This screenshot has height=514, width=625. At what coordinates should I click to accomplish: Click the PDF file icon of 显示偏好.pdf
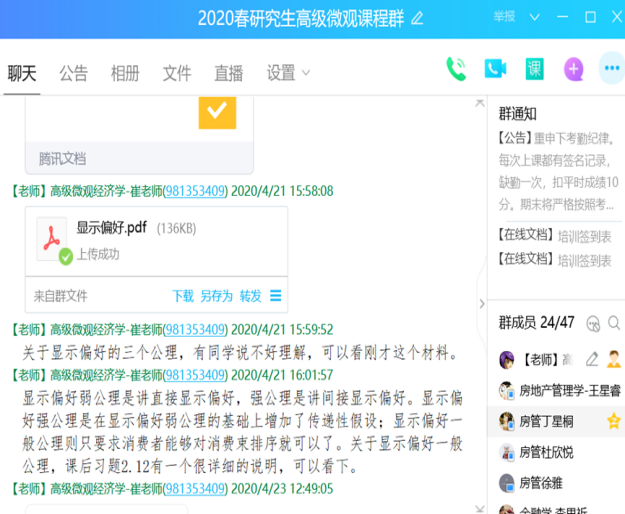pyautogui.click(x=52, y=239)
